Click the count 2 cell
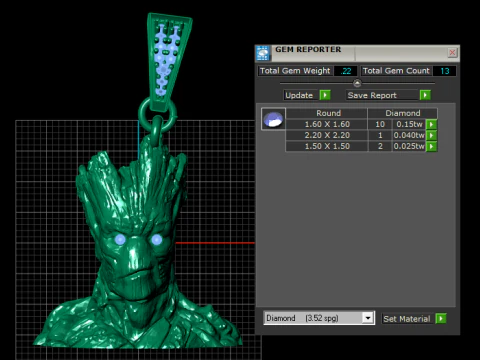480x360 pixels. [380, 146]
